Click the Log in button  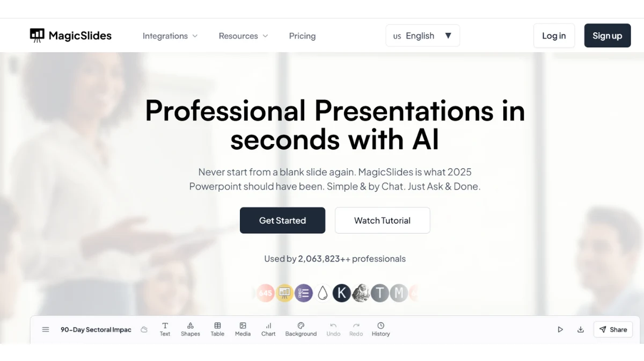(x=554, y=35)
